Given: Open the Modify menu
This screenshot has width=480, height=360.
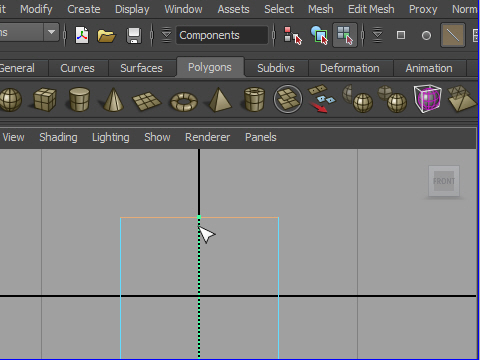Looking at the screenshot, I should (x=36, y=9).
